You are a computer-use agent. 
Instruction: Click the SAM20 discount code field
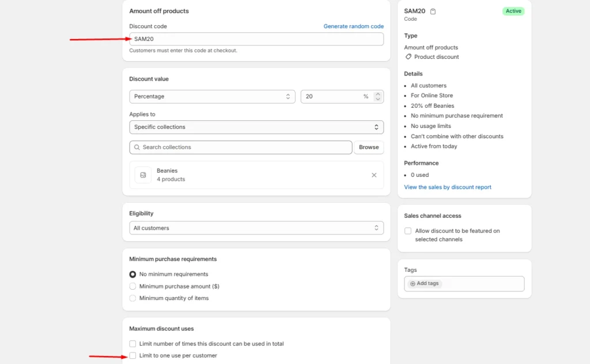pos(256,39)
